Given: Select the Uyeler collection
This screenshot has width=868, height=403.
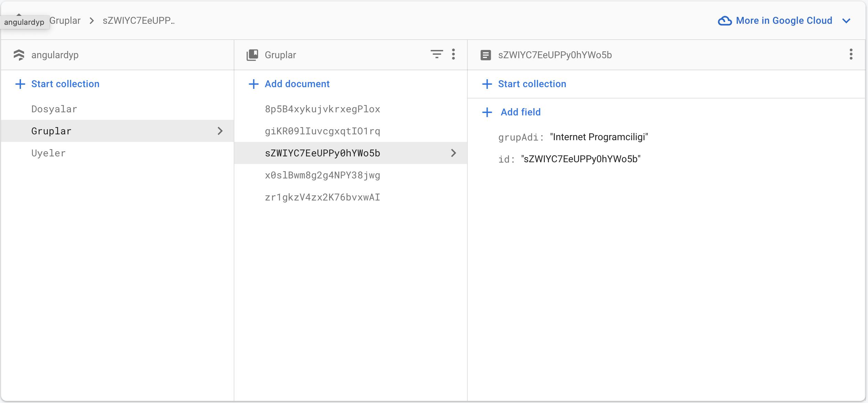Looking at the screenshot, I should point(48,153).
